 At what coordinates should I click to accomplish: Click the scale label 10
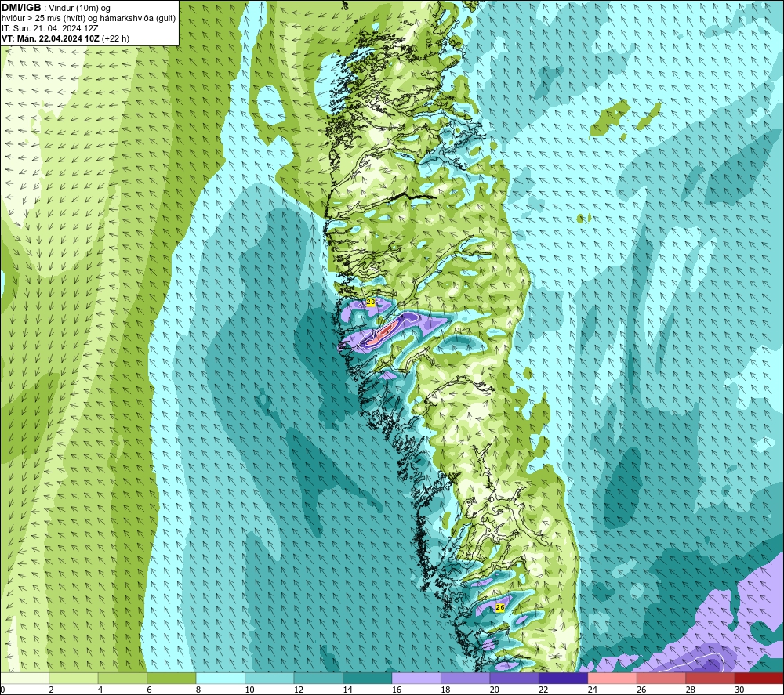(x=249, y=690)
